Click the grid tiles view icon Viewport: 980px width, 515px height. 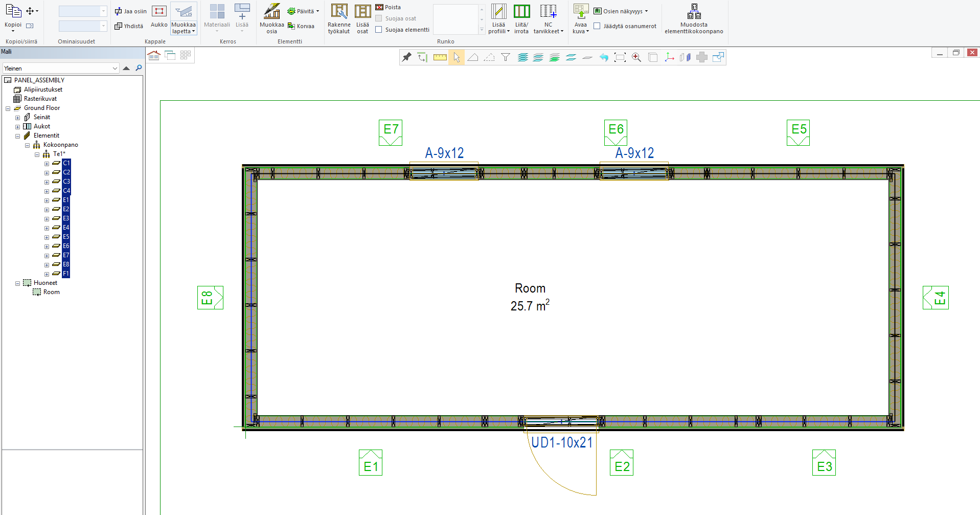pos(186,55)
